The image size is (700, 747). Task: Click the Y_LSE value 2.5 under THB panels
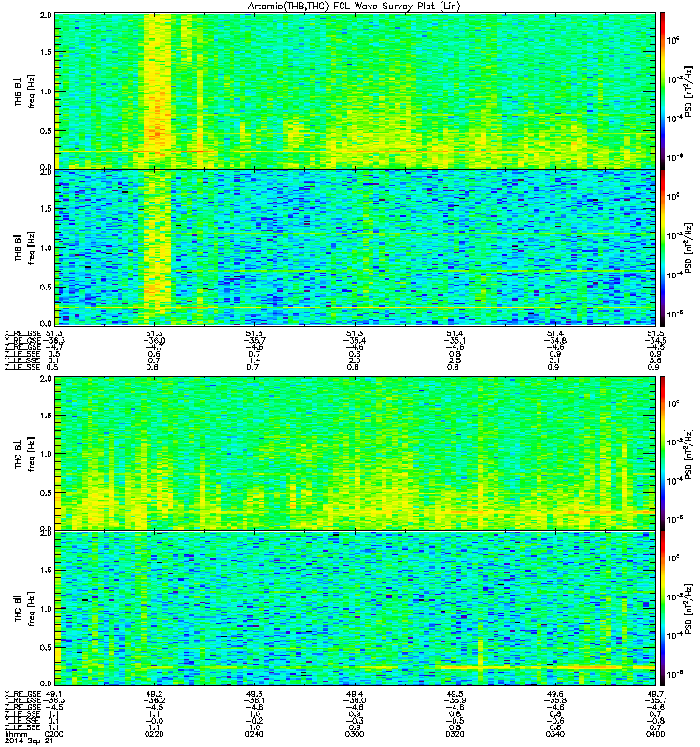point(455,360)
